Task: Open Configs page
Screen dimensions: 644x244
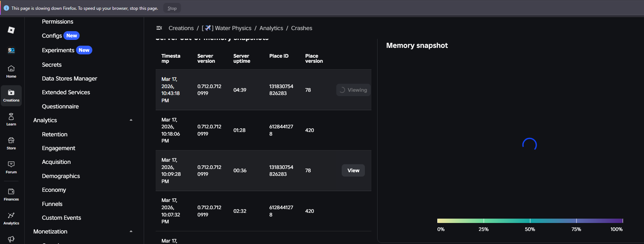Action: coord(52,36)
